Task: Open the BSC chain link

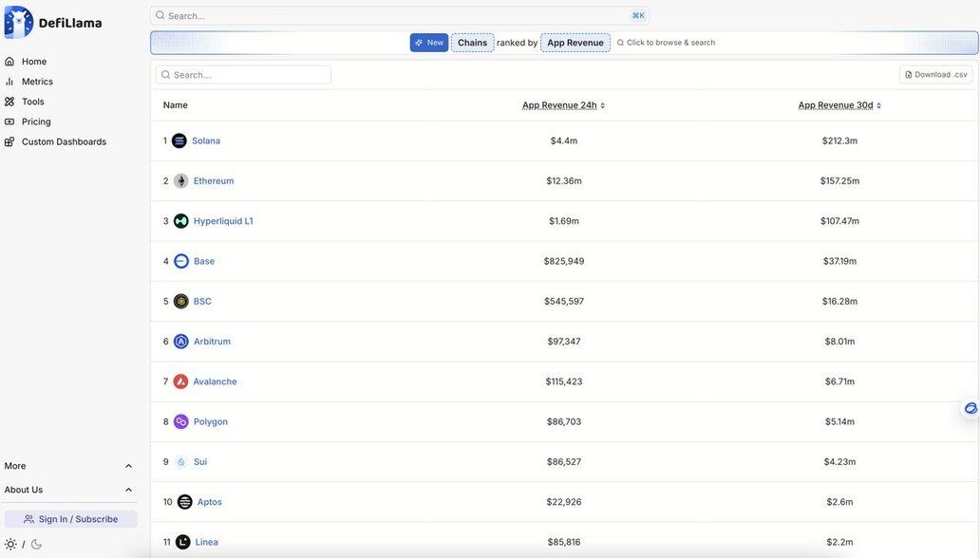Action: [202, 301]
